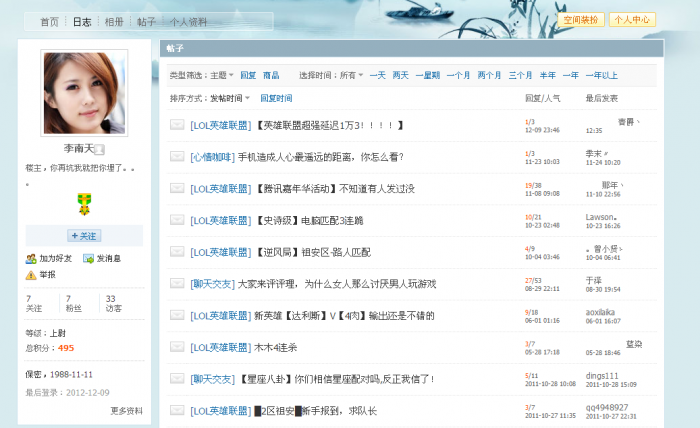Filter time to 一天
This screenshot has width=700, height=428.
pos(378,75)
